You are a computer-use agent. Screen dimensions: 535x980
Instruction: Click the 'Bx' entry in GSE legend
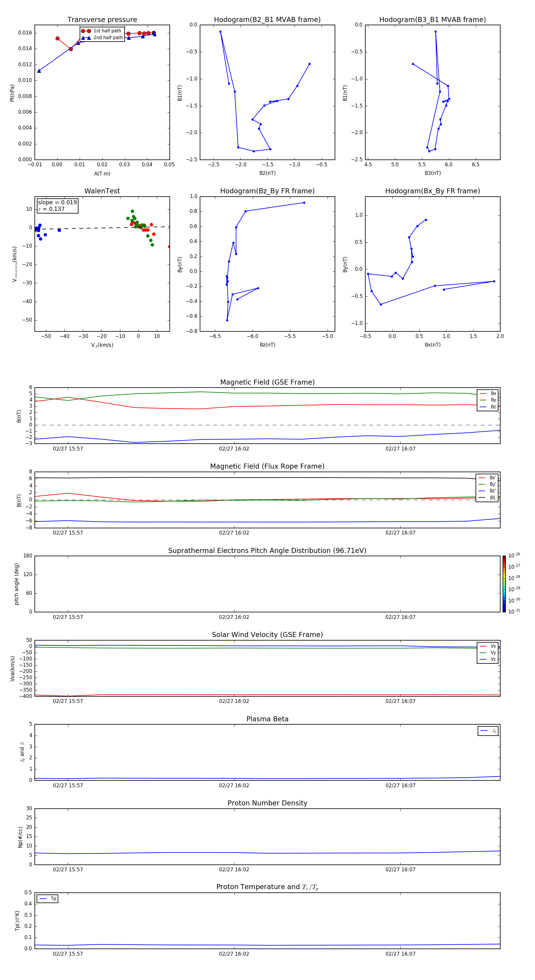[488, 393]
